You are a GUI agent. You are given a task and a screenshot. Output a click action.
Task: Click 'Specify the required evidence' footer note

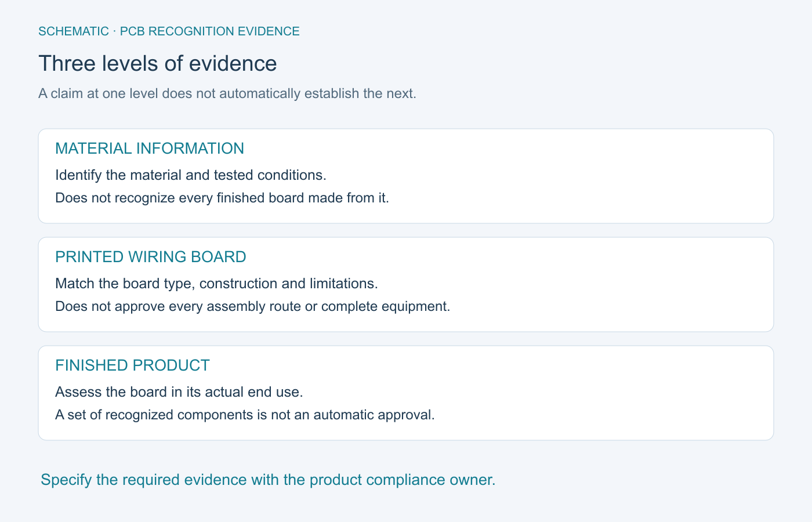coord(268,480)
